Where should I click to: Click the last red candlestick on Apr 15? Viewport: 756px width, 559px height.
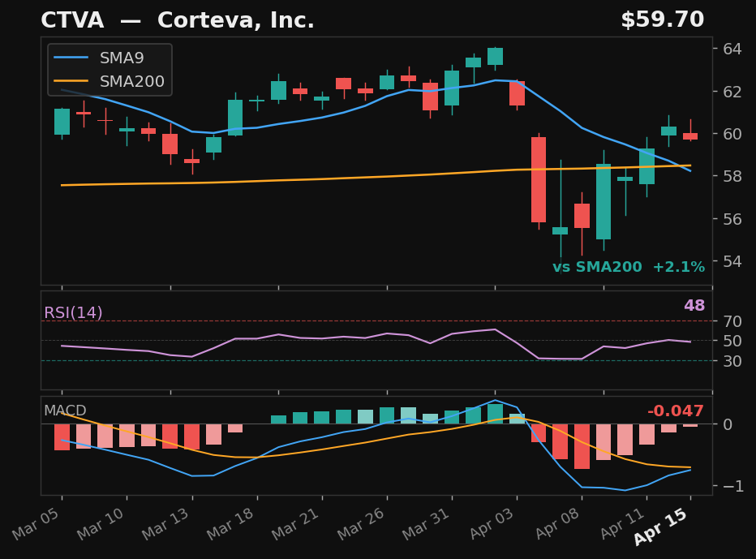[x=690, y=136]
